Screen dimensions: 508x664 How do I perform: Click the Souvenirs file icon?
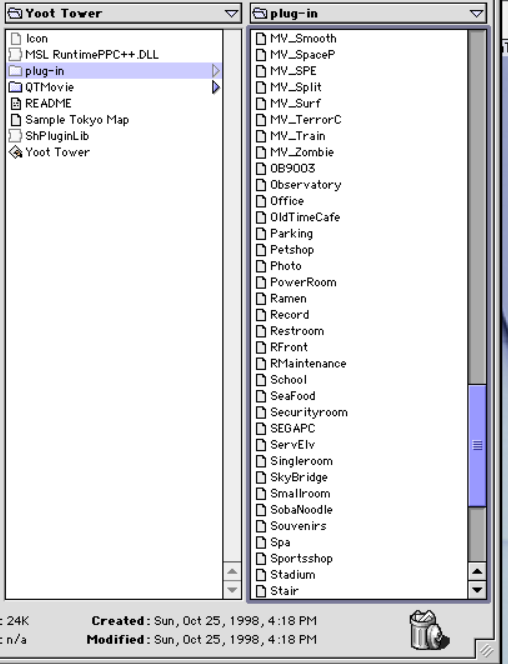click(x=261, y=526)
